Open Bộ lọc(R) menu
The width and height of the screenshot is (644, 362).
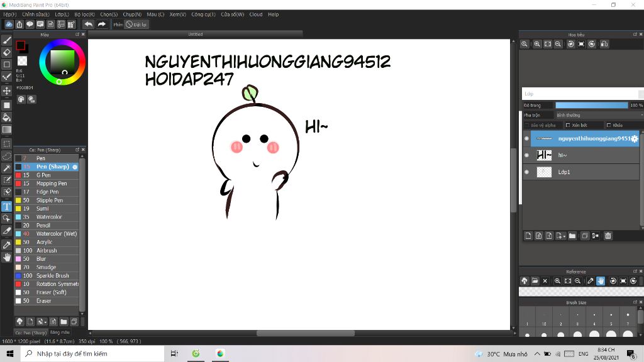[85, 14]
